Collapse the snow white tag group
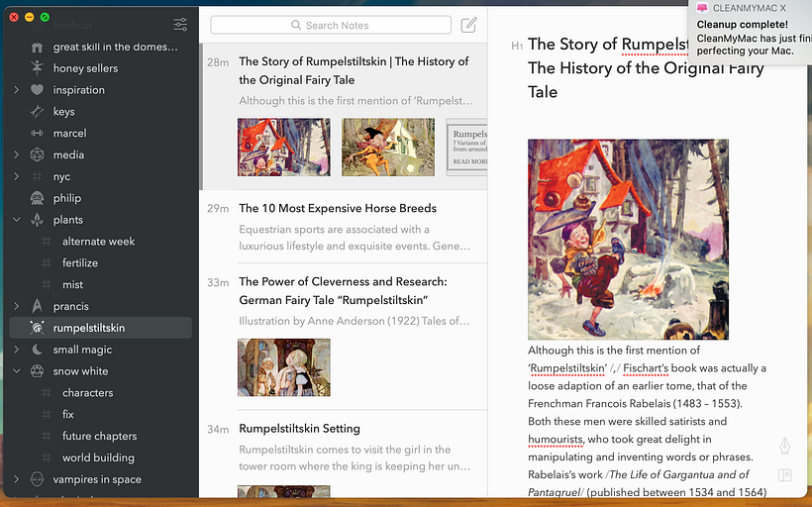The height and width of the screenshot is (507, 812). 16,371
